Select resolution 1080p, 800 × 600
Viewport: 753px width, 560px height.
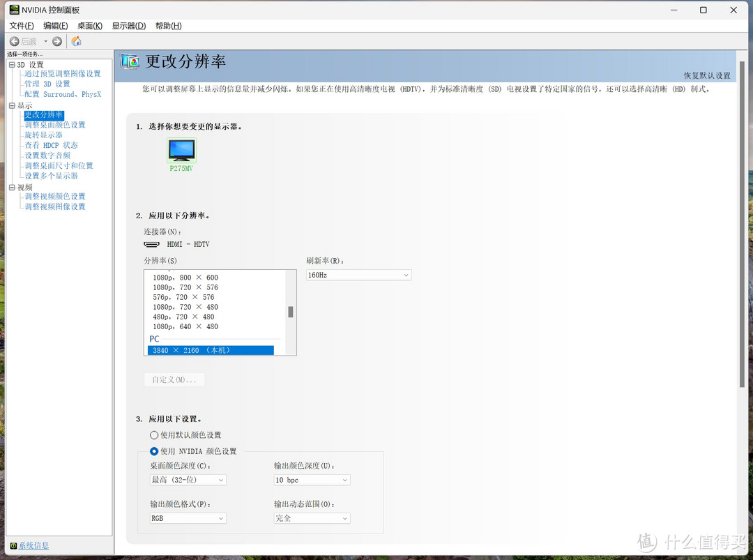185,278
